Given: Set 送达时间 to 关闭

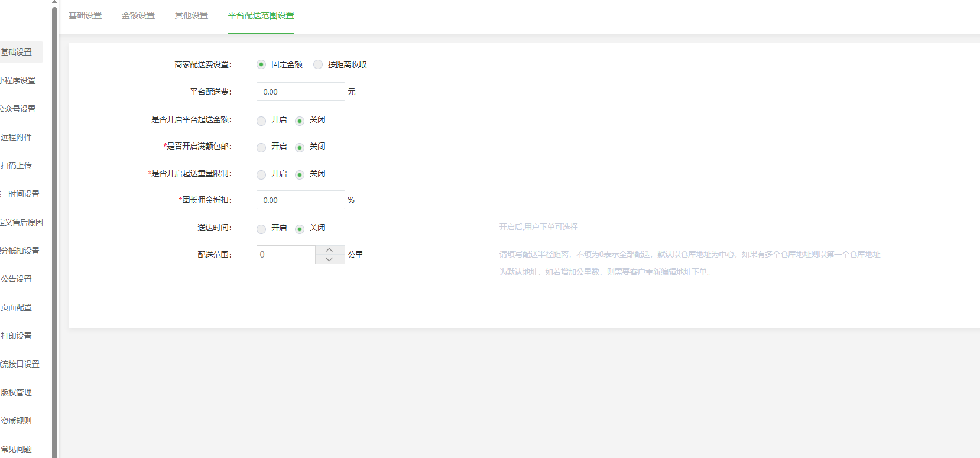Looking at the screenshot, I should click(x=300, y=229).
